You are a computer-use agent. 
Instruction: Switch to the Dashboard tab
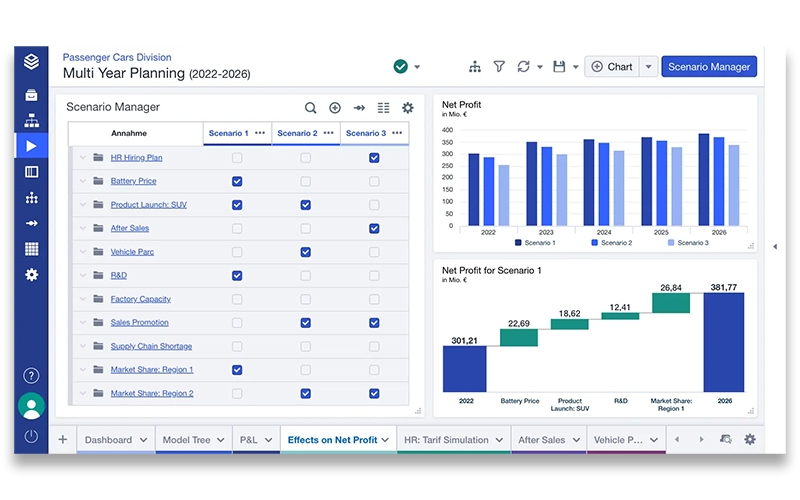pos(108,440)
